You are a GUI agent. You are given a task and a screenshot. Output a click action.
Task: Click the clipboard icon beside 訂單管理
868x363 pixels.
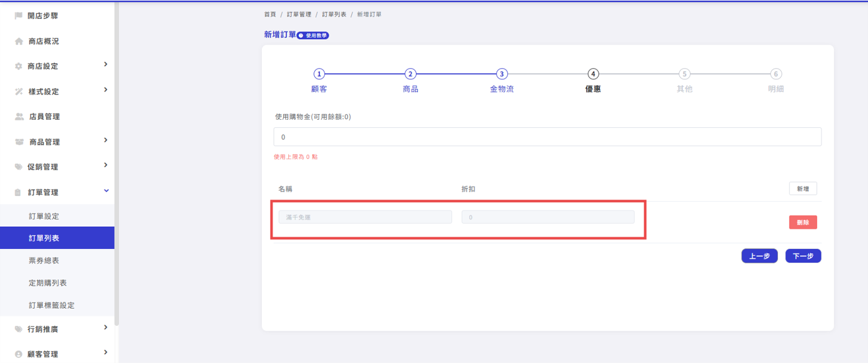click(x=18, y=192)
